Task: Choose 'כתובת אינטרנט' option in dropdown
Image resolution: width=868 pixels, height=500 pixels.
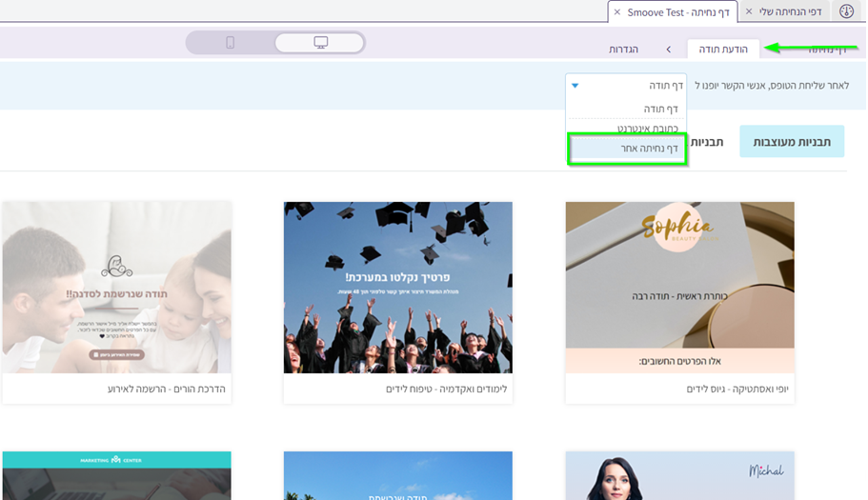Action: [646, 128]
